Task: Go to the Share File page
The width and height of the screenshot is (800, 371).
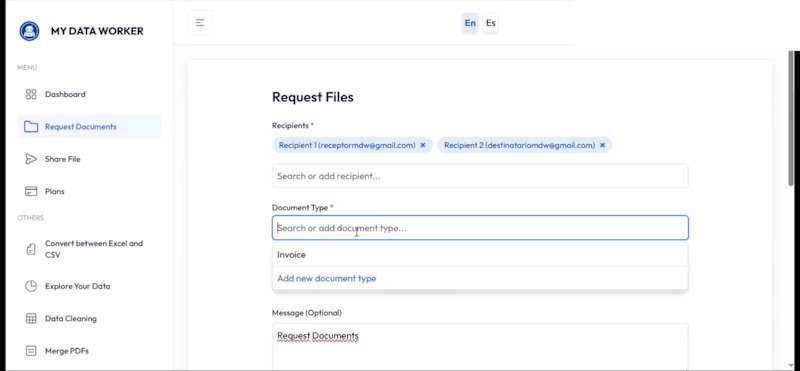Action: pyautogui.click(x=89, y=159)
